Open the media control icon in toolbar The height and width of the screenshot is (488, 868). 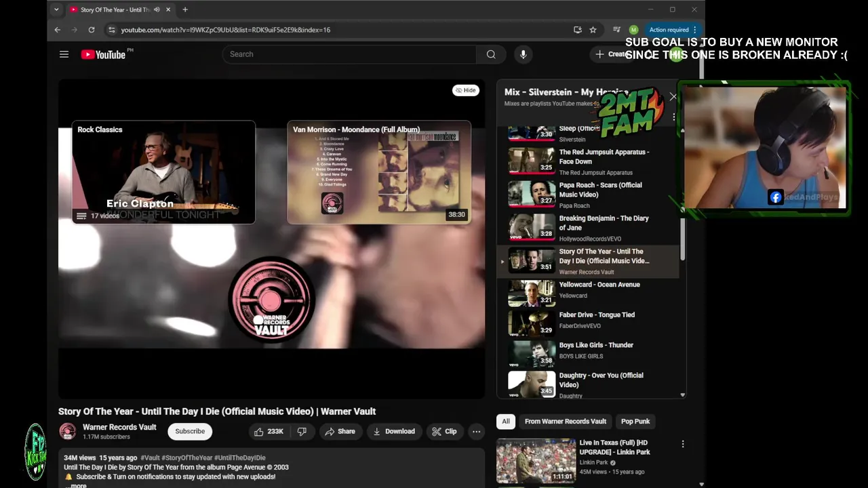click(x=616, y=30)
